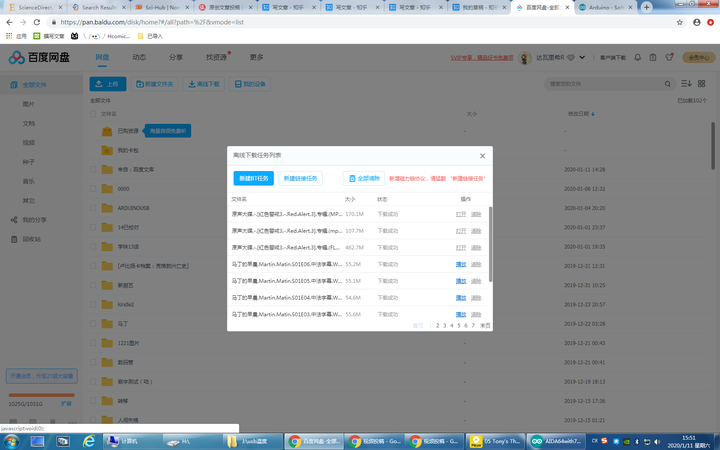Open the 已购资源 folder icon
Image resolution: width=720 pixels, height=450 pixels.
107,131
